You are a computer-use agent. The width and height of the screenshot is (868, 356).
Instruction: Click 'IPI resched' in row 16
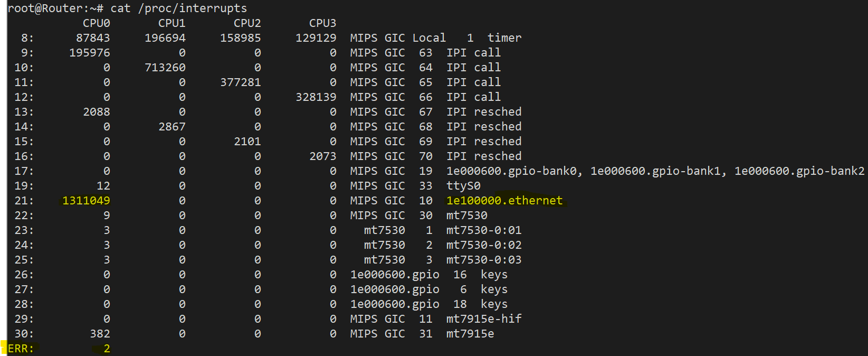[x=484, y=156]
